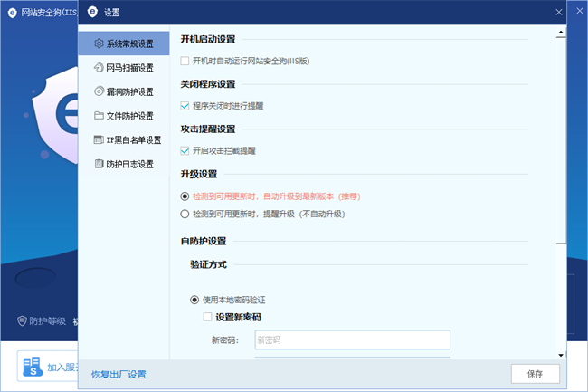Open the 防护日志设置 tab label
This screenshot has width=588, height=392.
[130, 164]
